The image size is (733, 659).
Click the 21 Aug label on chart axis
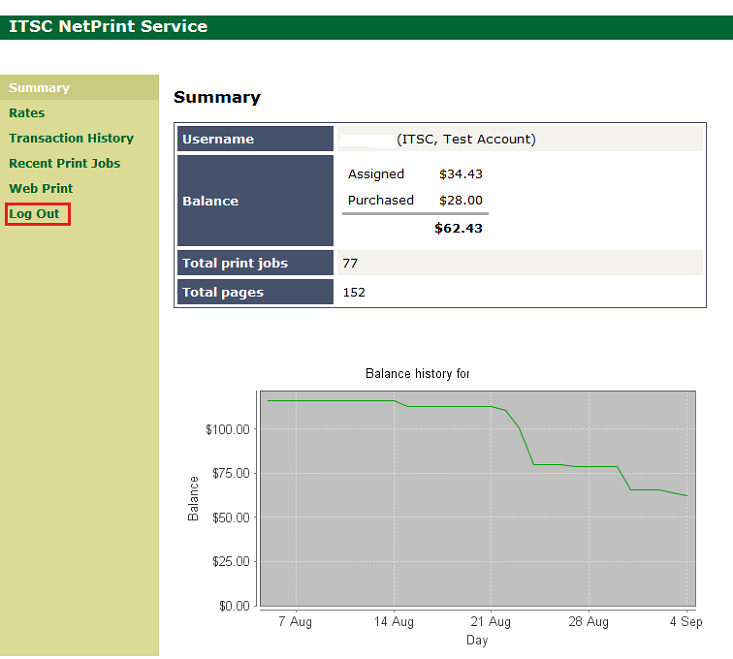(x=491, y=622)
